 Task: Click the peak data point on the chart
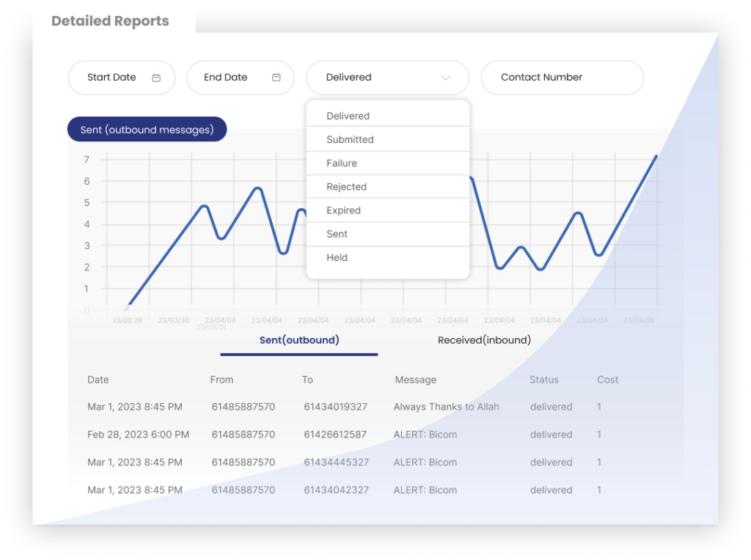(658, 155)
